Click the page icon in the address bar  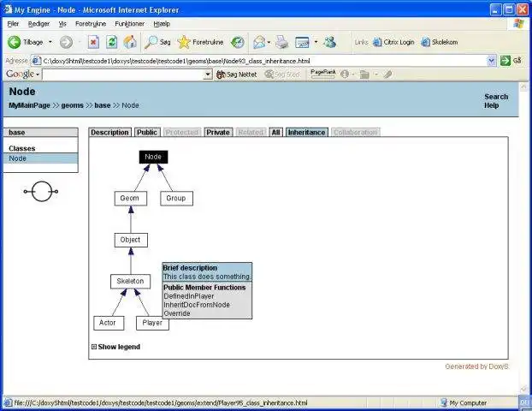tap(36, 61)
